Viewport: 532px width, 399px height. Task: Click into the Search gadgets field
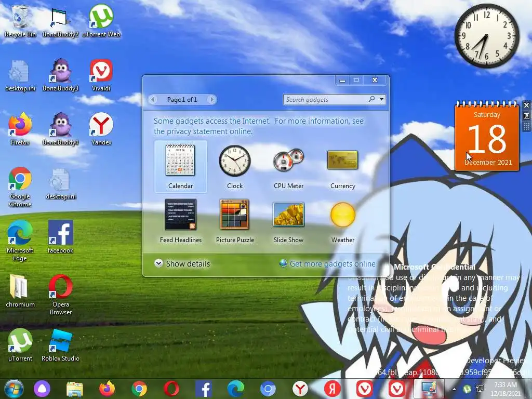pos(326,99)
